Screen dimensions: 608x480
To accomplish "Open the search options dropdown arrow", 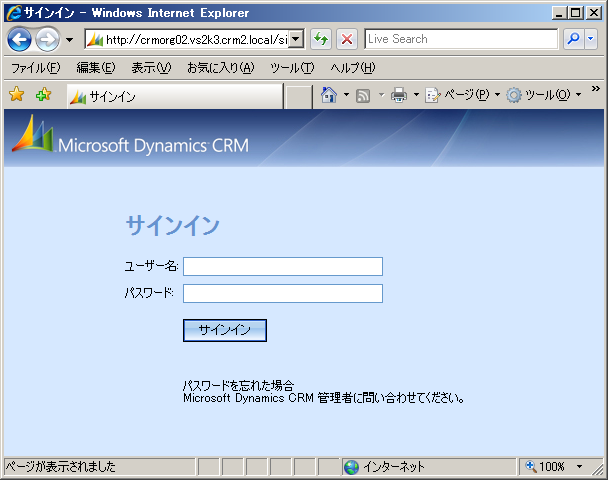I will 591,39.
